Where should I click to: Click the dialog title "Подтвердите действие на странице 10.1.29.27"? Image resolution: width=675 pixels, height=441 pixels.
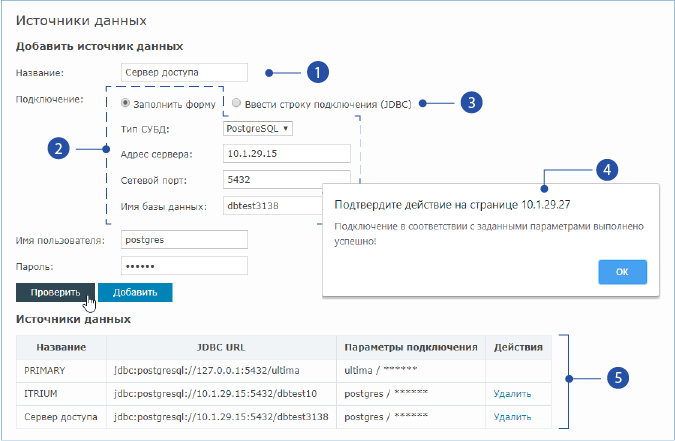[x=452, y=205]
